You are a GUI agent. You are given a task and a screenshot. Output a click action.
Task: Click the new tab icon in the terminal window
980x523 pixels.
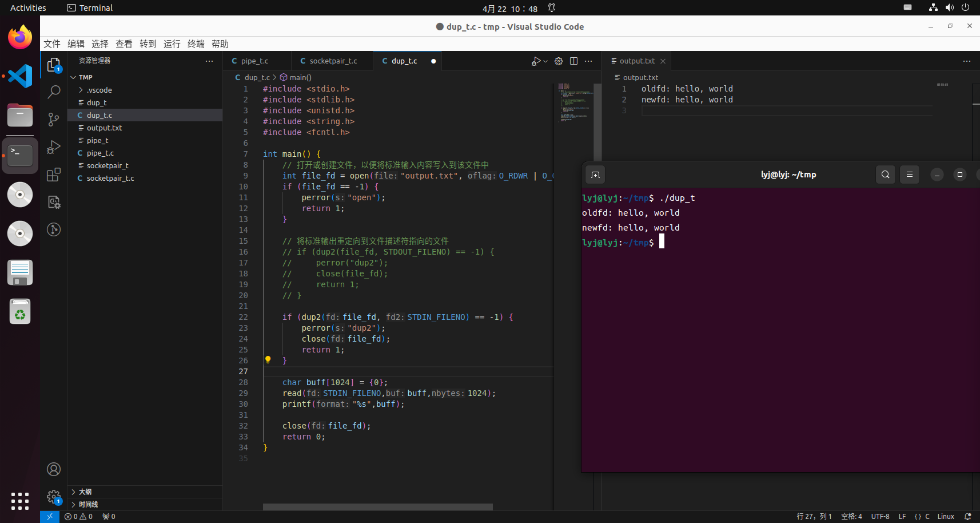point(595,175)
